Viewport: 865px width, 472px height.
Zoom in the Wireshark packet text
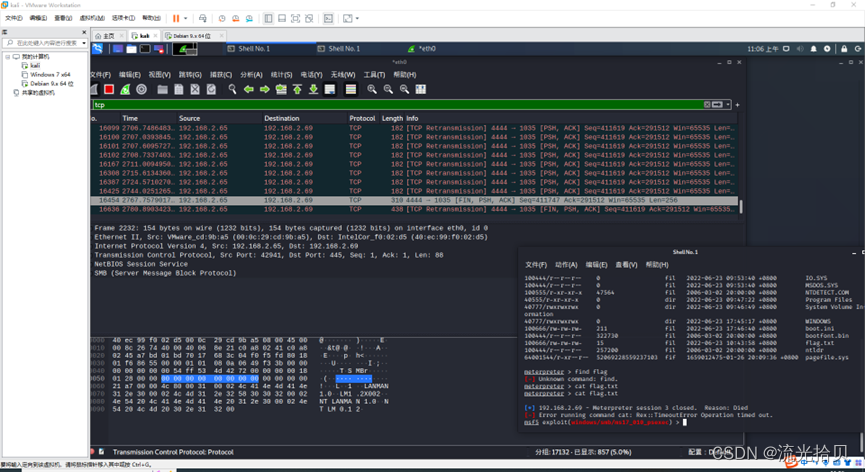372,89
